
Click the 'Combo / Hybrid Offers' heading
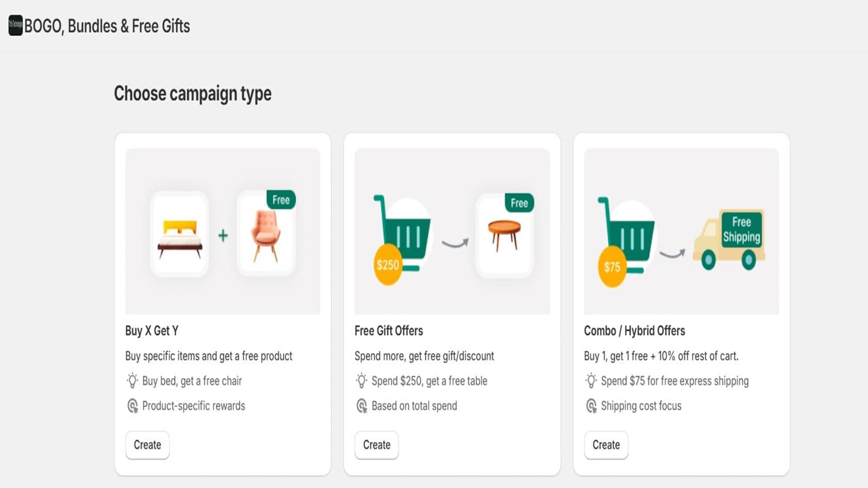pyautogui.click(x=634, y=331)
